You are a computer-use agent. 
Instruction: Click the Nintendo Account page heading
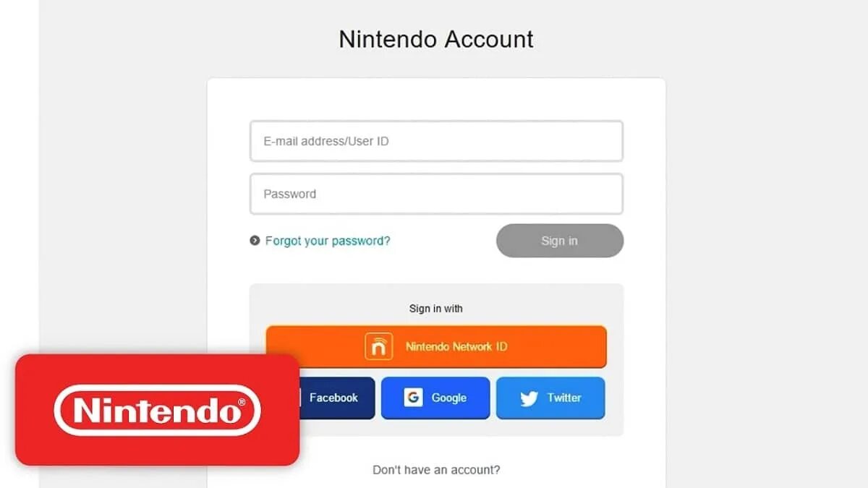[x=436, y=39]
